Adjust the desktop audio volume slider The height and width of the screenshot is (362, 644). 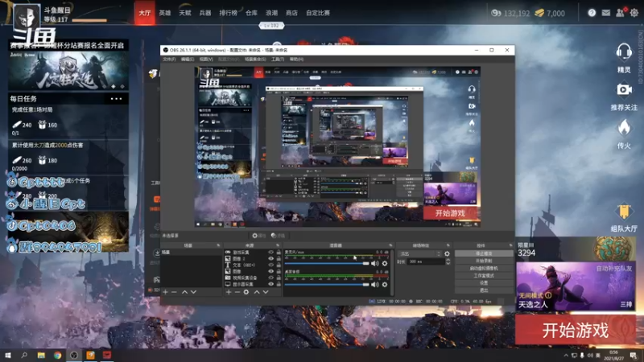327,284
